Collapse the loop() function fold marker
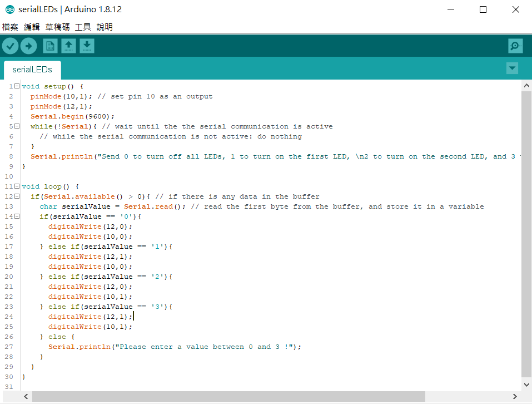 [17, 186]
